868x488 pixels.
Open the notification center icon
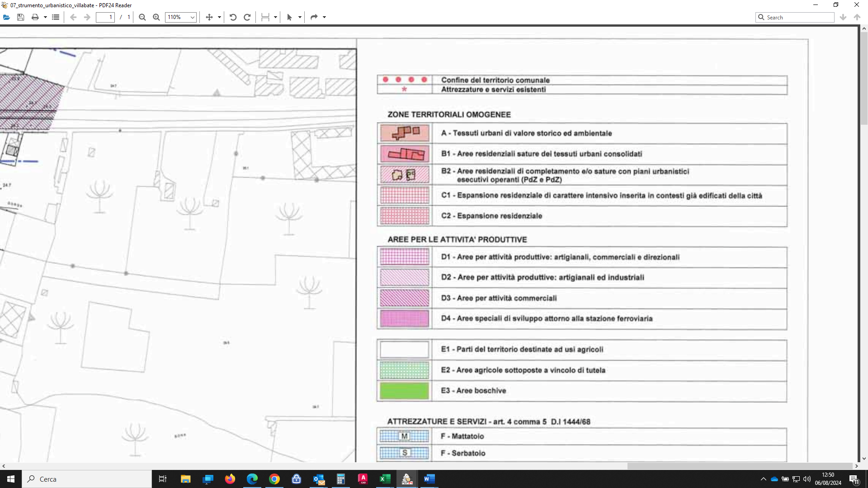click(x=854, y=479)
